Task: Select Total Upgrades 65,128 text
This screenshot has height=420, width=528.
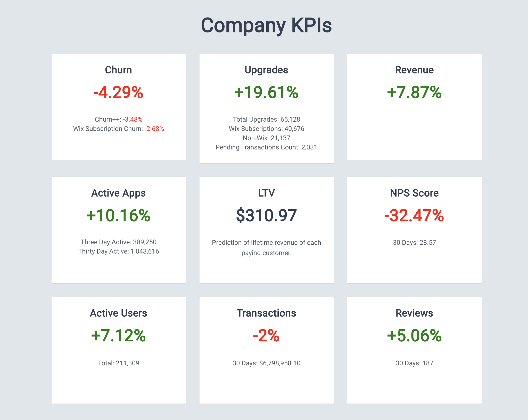Action: pyautogui.click(x=266, y=119)
